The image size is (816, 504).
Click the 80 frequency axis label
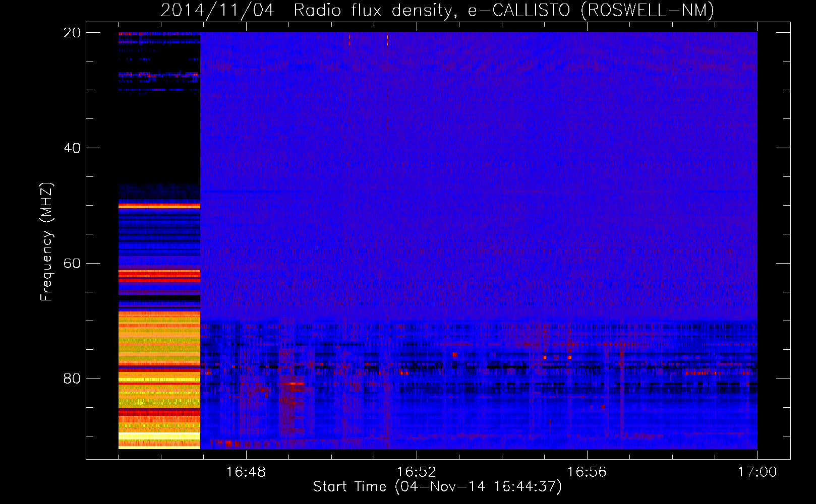[72, 379]
